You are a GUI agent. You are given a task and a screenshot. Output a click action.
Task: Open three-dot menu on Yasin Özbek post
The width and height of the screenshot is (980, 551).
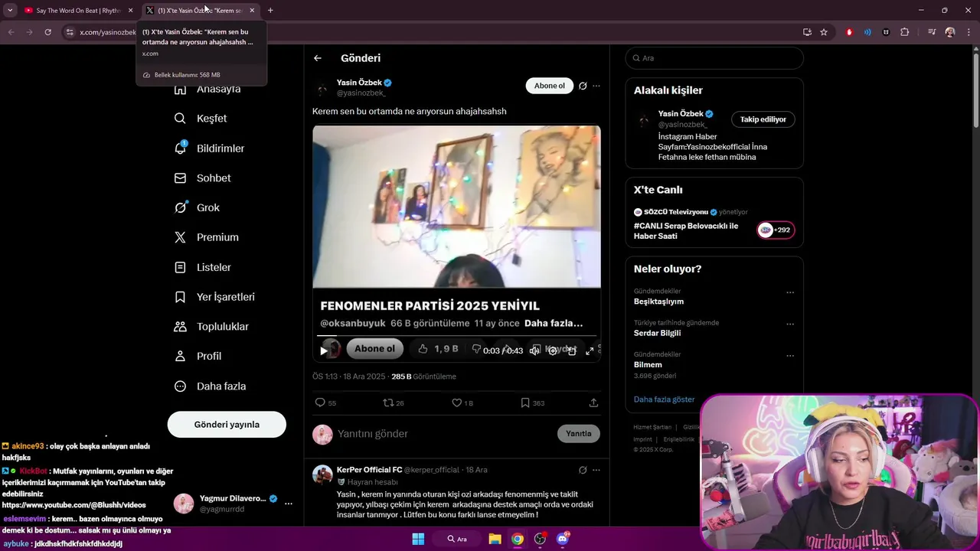596,86
